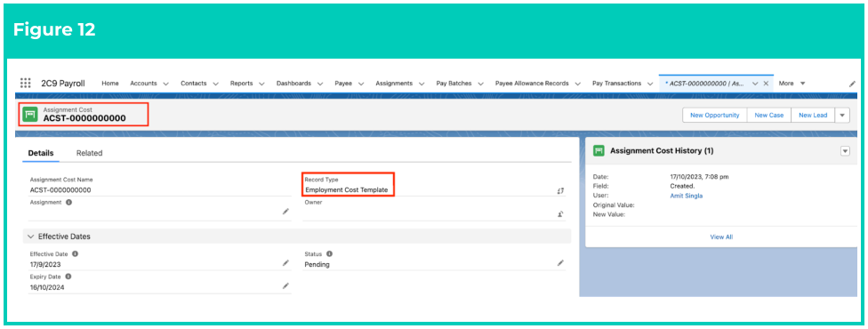
Task: Open the Reports tab
Action: click(x=241, y=83)
